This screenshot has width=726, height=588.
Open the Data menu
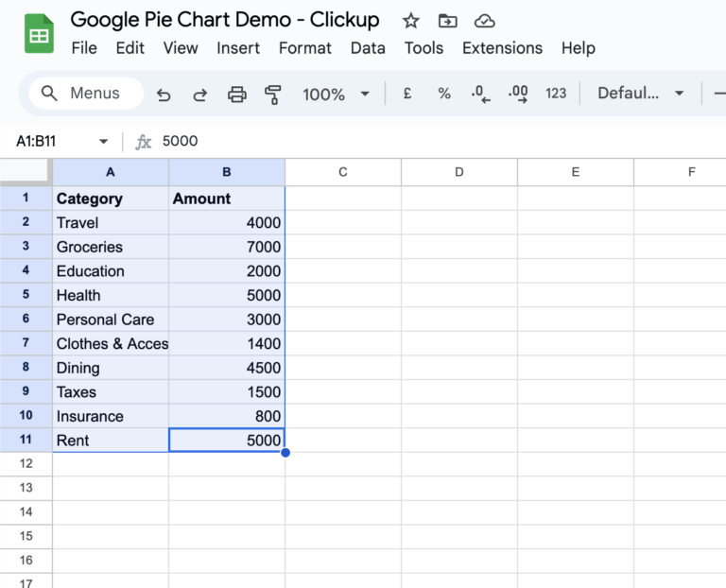(368, 48)
